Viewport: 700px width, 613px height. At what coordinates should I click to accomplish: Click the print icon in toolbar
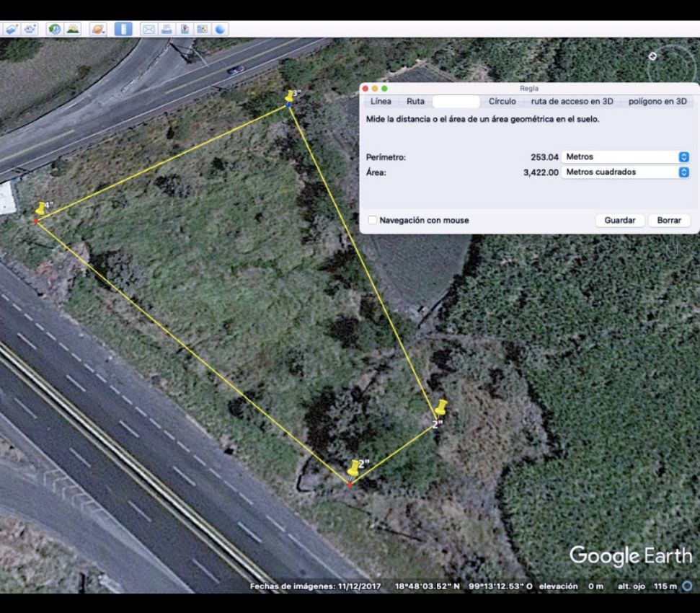pyautogui.click(x=167, y=29)
